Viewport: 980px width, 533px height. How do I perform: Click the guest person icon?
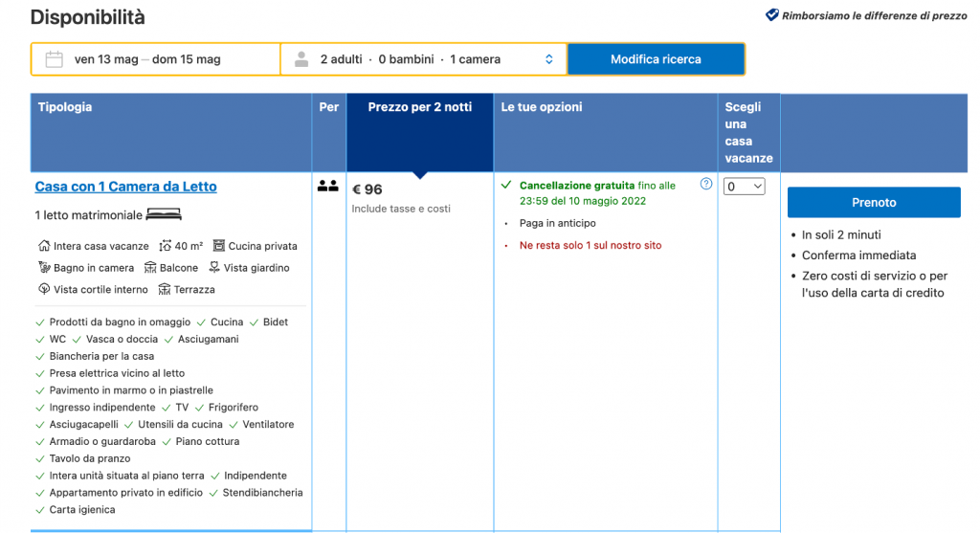301,59
